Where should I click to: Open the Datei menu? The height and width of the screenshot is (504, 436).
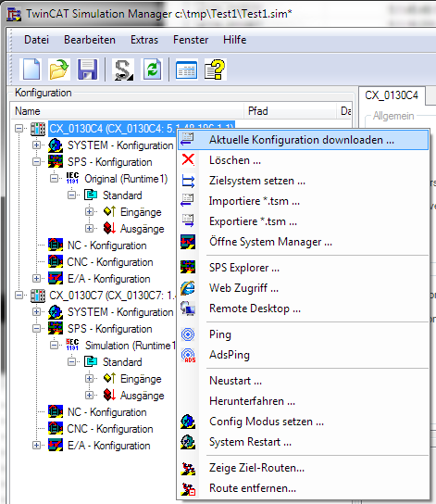coord(37,40)
